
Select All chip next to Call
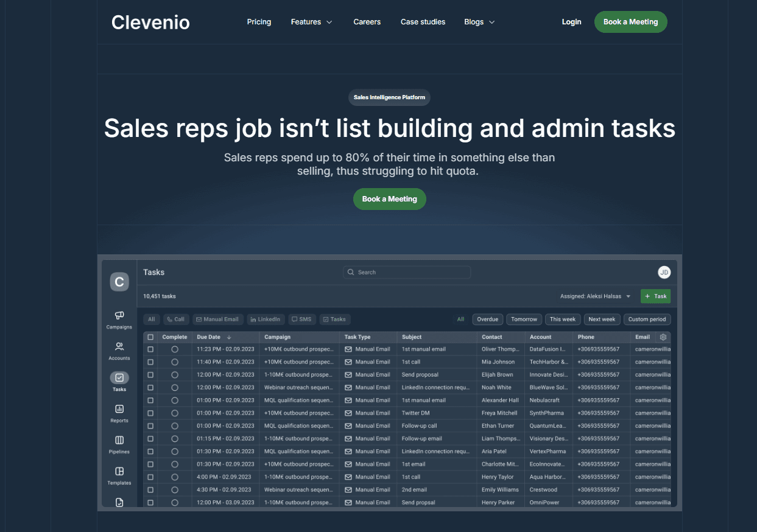(152, 319)
